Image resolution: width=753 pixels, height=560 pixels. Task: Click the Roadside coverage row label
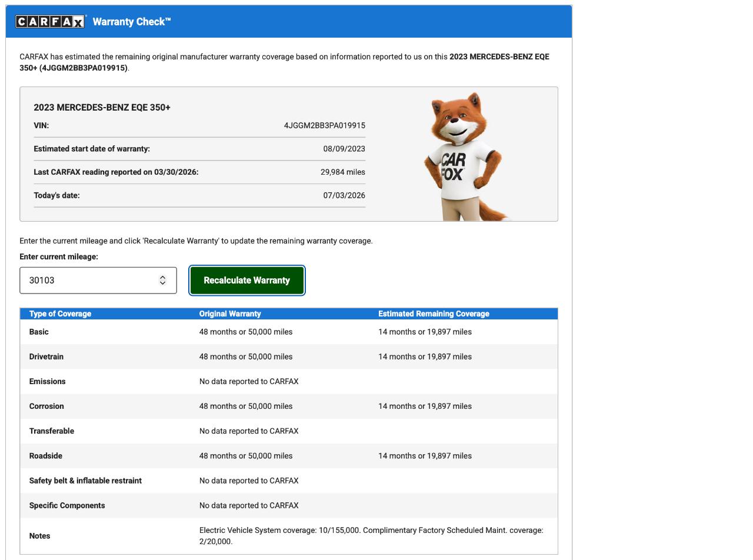click(x=46, y=456)
